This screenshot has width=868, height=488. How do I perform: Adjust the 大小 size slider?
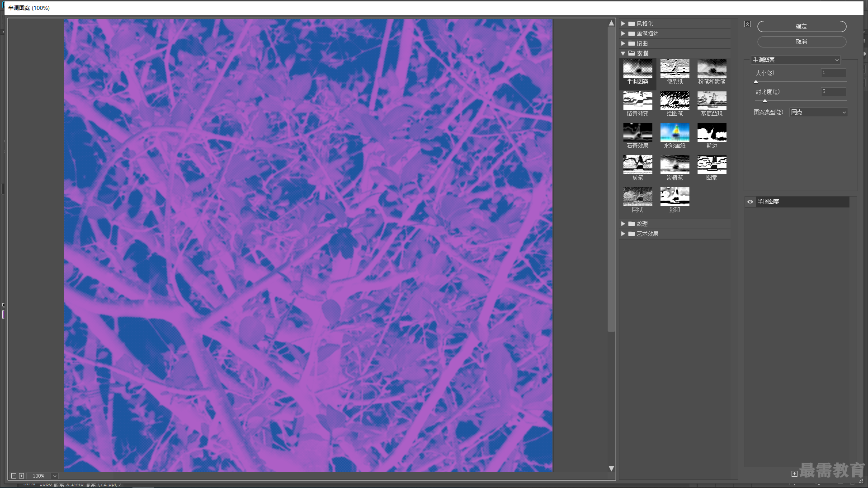coord(756,82)
